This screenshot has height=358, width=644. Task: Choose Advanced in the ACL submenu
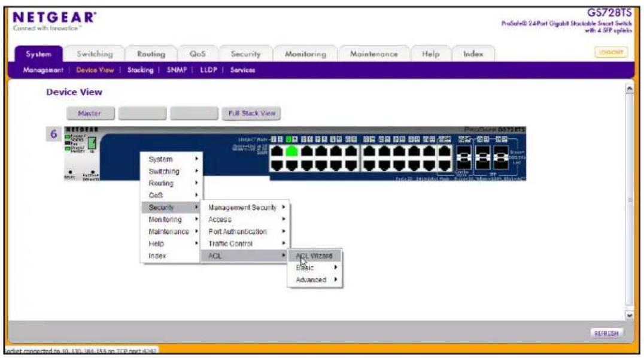[x=315, y=280]
